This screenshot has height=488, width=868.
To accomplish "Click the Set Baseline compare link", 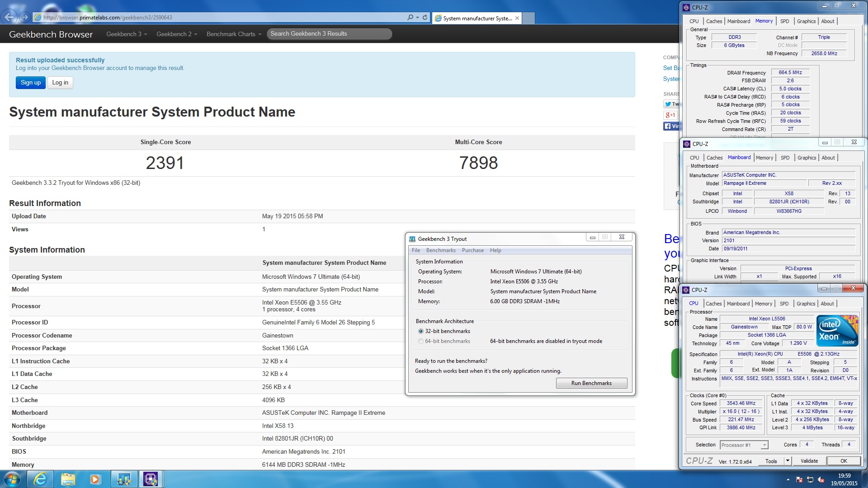I will click(x=671, y=68).
